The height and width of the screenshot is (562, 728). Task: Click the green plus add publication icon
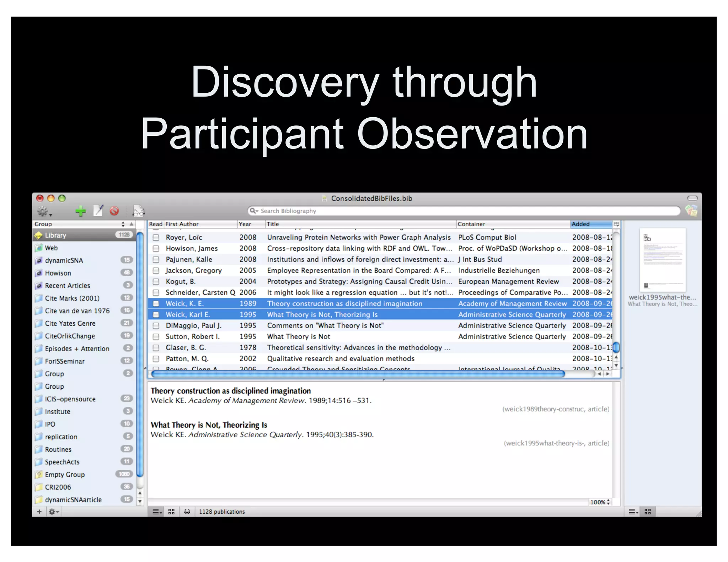(80, 211)
